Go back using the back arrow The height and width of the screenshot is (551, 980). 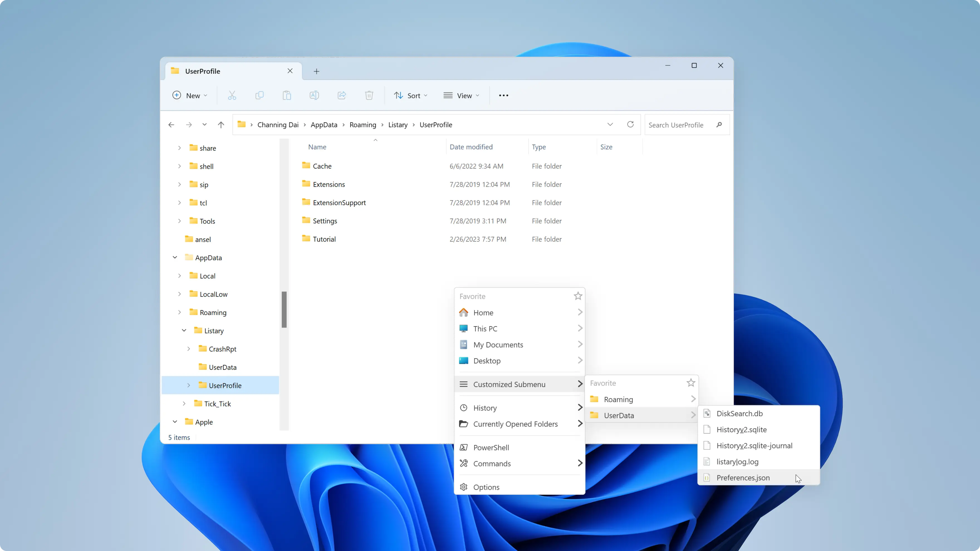pos(171,125)
